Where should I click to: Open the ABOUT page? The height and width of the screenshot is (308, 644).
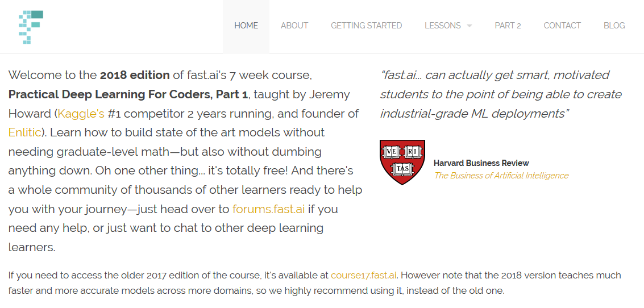pos(294,26)
